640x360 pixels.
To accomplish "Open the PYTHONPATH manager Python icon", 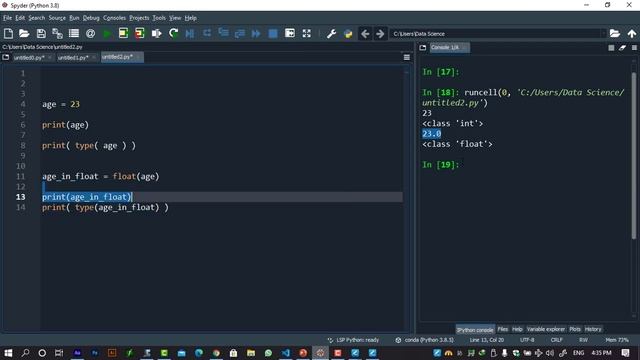I will 348,33.
